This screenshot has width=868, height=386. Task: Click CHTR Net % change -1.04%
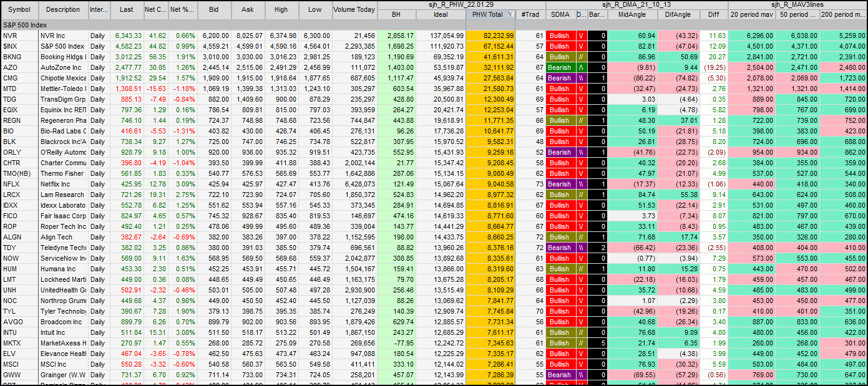click(x=183, y=163)
